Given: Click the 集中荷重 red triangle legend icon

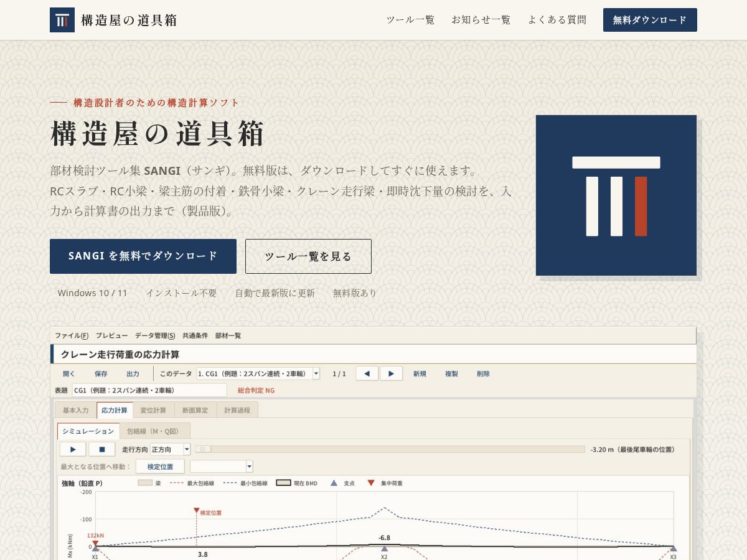Looking at the screenshot, I should coord(371,483).
